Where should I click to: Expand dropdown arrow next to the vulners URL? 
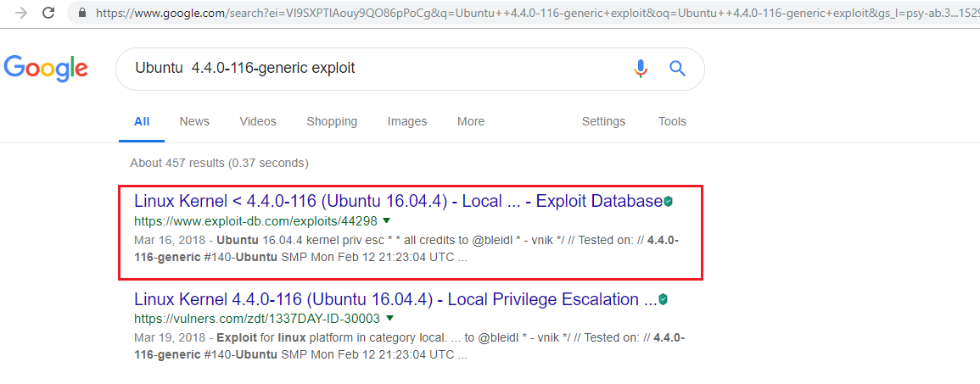pyautogui.click(x=390, y=319)
